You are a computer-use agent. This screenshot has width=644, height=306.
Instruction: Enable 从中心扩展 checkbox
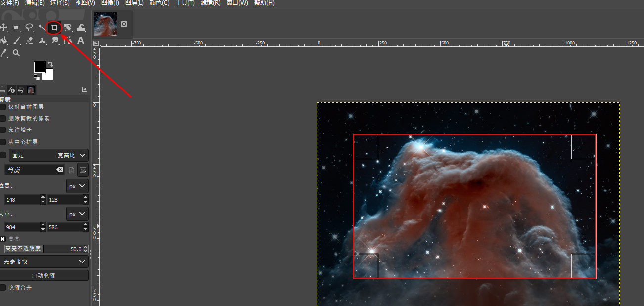tap(3, 142)
